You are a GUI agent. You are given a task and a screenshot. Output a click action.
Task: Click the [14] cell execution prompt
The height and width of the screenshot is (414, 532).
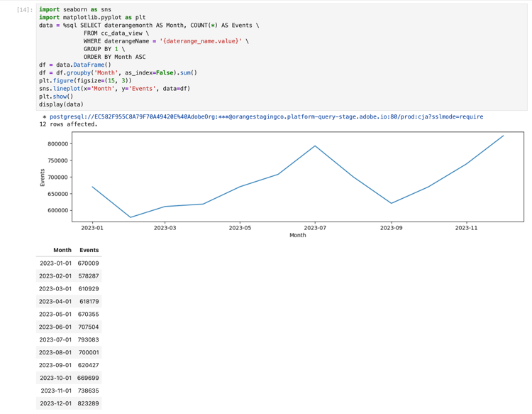(25, 10)
